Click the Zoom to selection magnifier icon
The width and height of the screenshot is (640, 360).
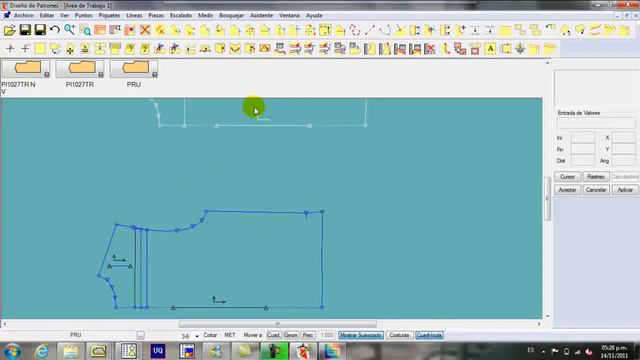tap(85, 30)
